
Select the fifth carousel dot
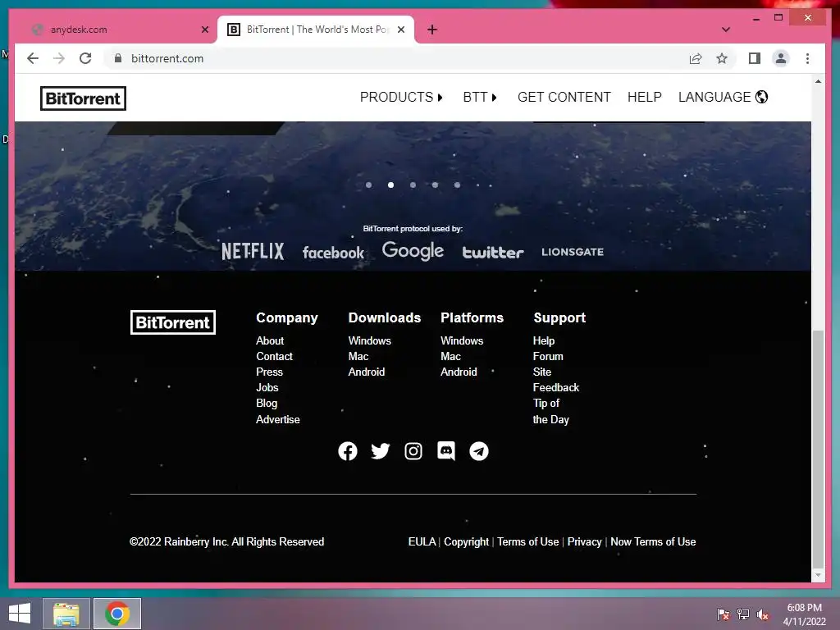[x=457, y=185]
